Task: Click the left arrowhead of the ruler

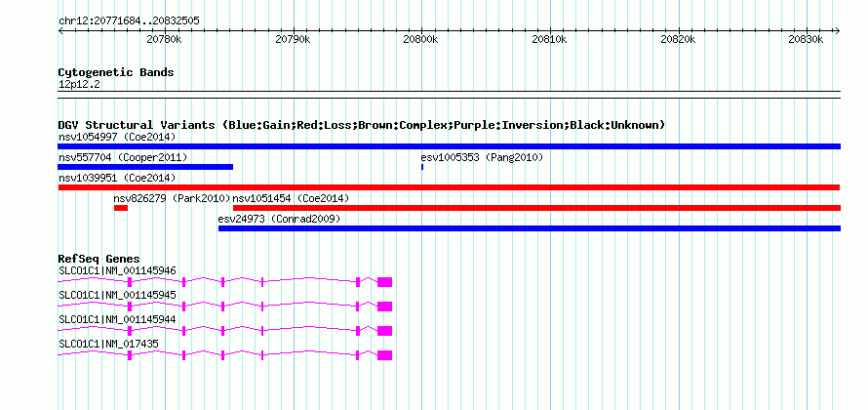Action: [60, 31]
